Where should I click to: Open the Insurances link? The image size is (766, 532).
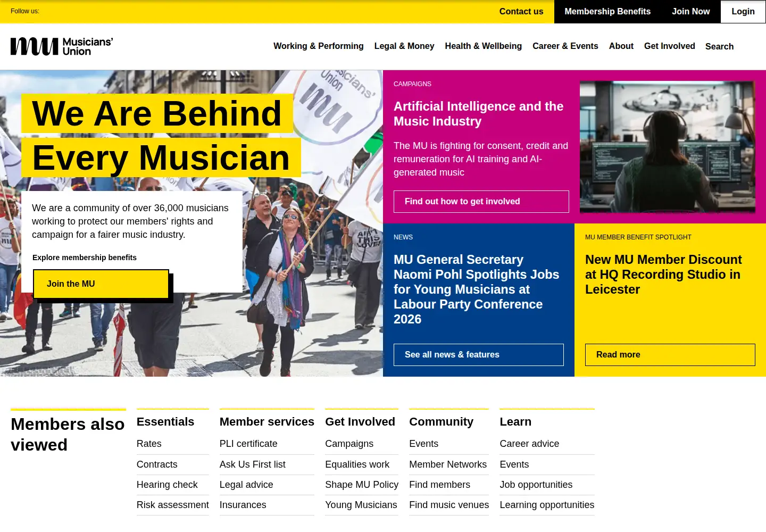243,505
